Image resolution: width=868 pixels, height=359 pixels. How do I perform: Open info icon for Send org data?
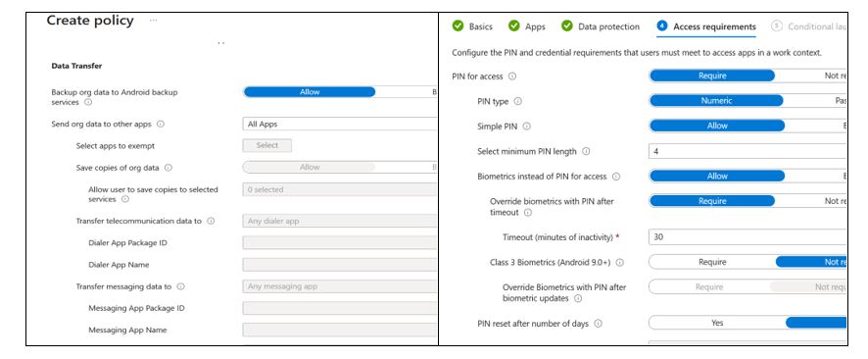(161, 125)
